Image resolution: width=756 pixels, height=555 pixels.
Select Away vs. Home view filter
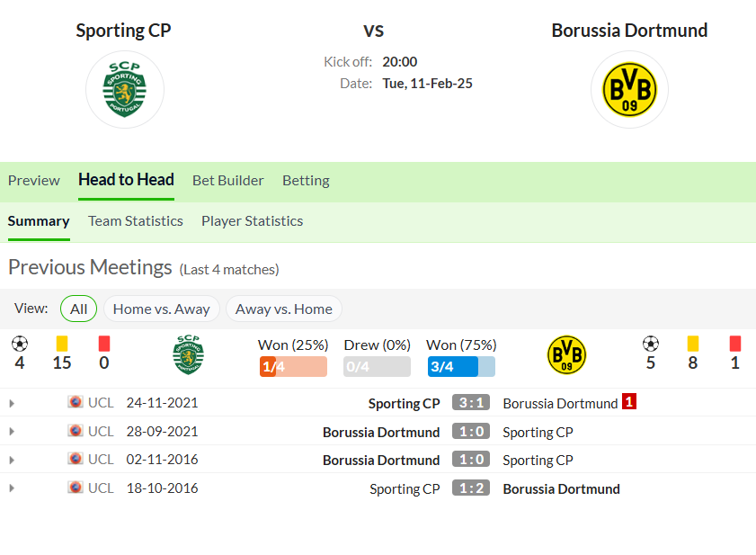coord(284,309)
